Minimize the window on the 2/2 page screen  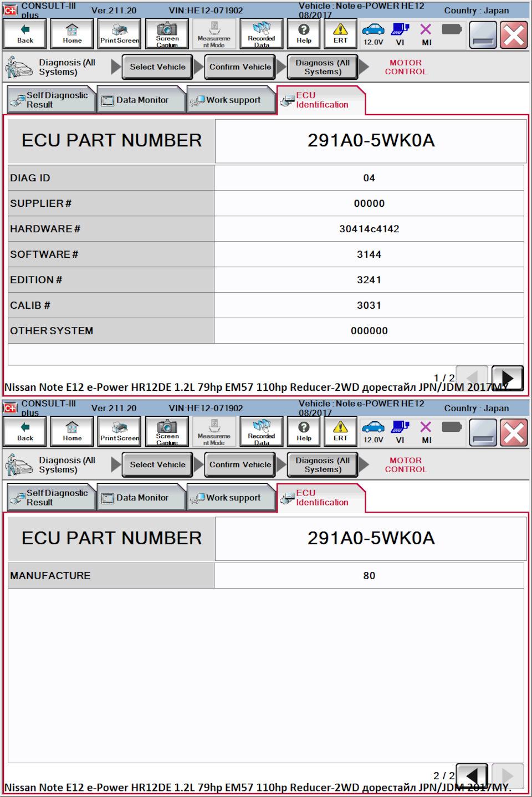point(483,433)
